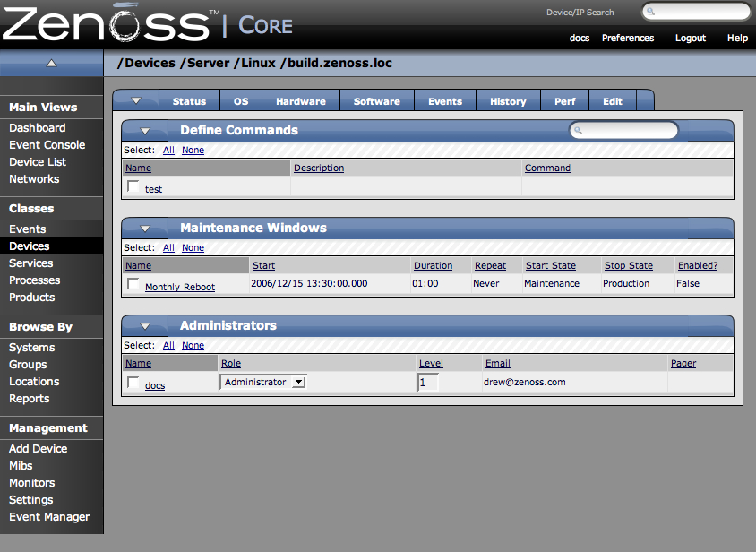Go to /Linux in the breadcrumb

[x=255, y=64]
